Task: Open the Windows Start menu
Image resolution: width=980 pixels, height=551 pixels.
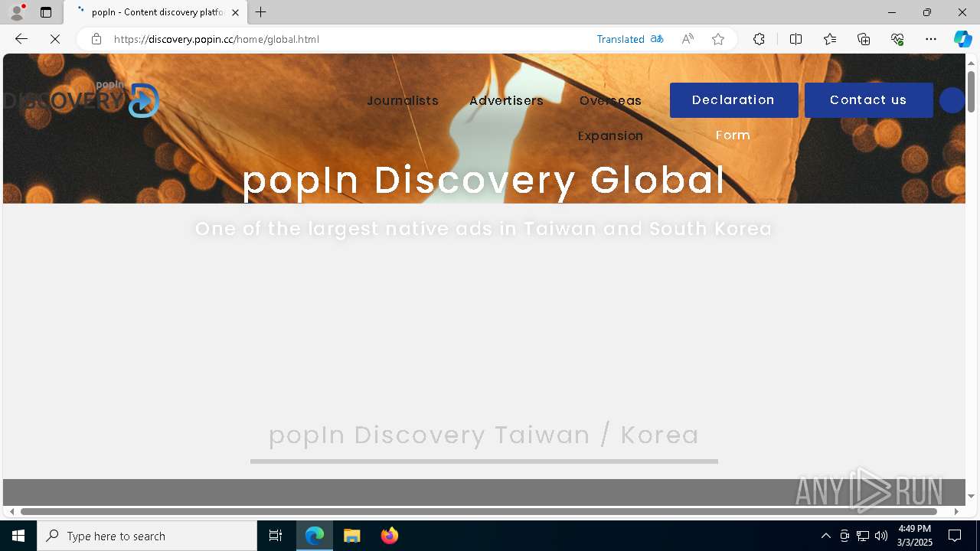Action: pos(18,536)
